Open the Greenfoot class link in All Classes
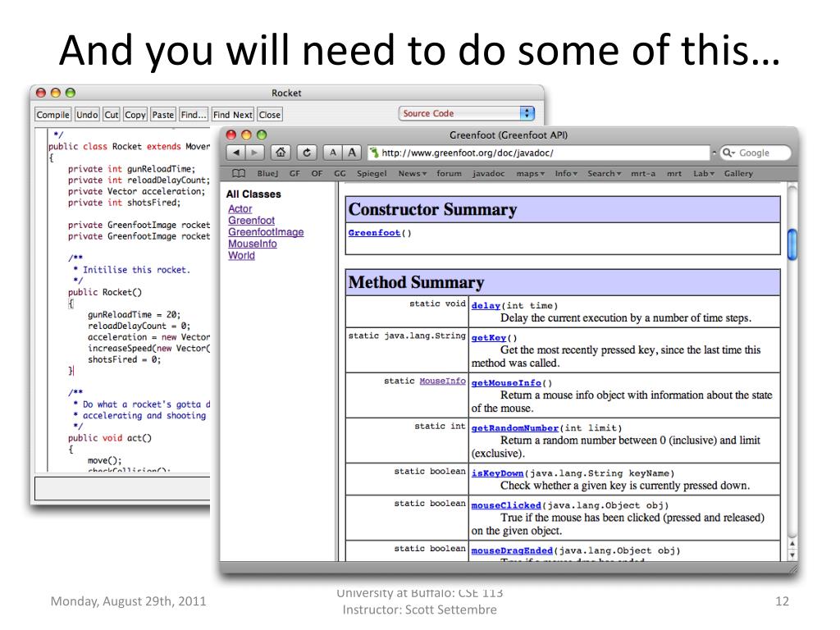840x630 pixels. 251,221
